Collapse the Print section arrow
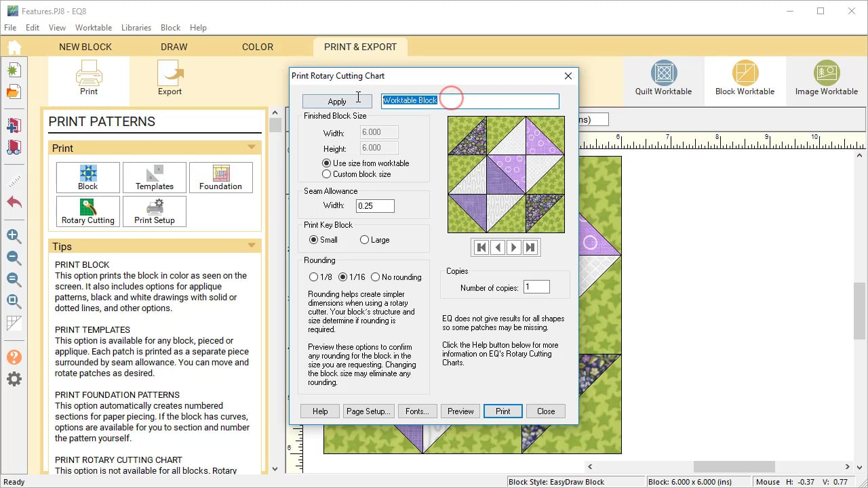 pos(252,147)
